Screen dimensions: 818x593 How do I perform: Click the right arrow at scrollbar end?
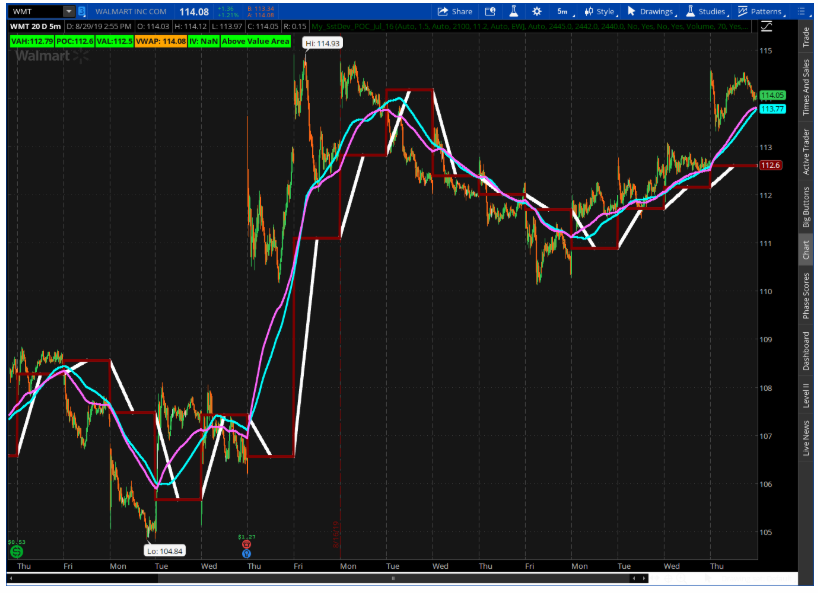[645, 578]
